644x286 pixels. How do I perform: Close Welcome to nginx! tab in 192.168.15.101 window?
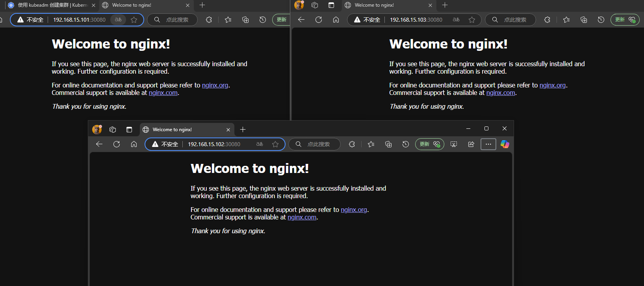187,5
